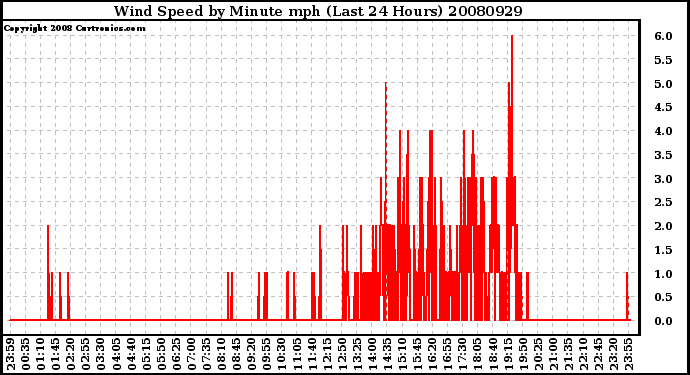The width and height of the screenshot is (690, 375).
Task: Click the 07:35 time axis label
Action: pos(206,354)
